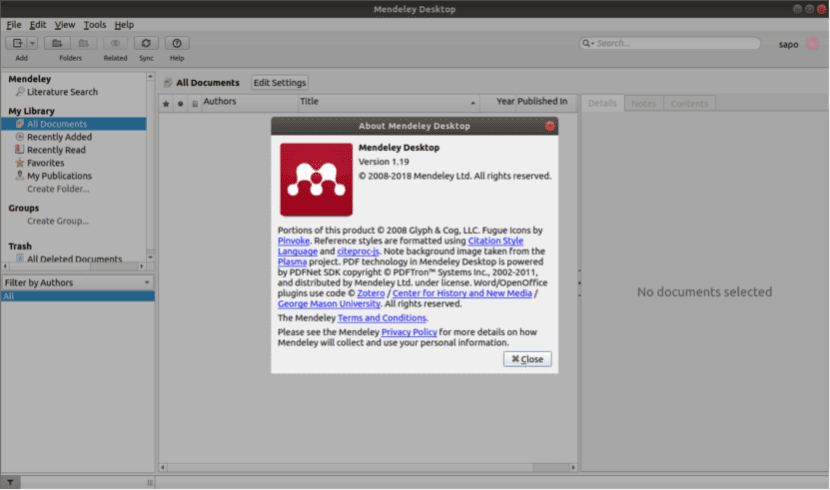Viewport: 830px width, 490px height.
Task: Select Literature Search in the sidebar
Action: click(62, 92)
